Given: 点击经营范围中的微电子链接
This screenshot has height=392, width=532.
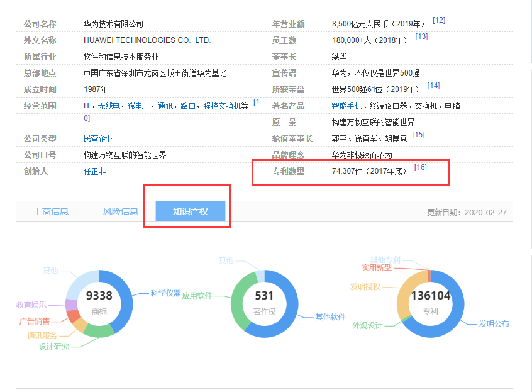Looking at the screenshot, I should click(x=140, y=104).
